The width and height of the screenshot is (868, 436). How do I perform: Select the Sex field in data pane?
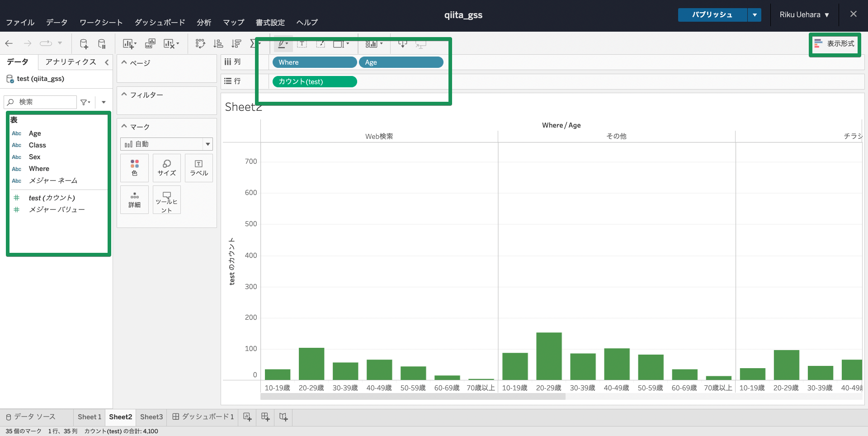point(35,157)
